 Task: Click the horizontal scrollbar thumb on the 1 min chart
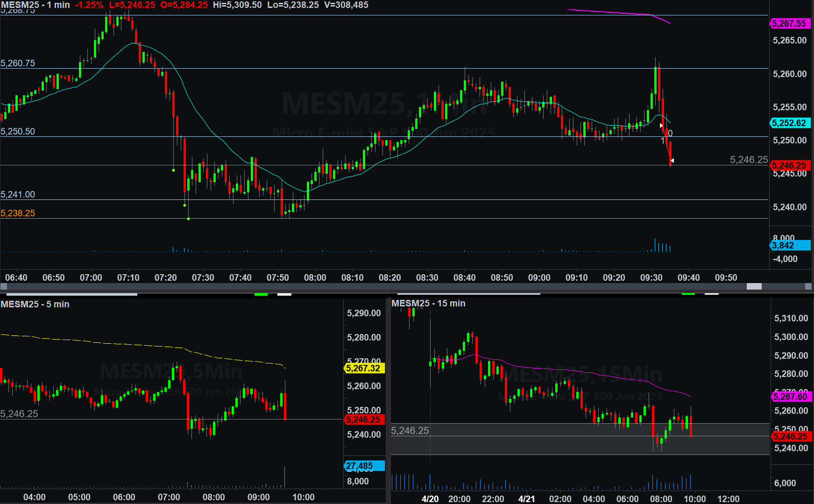[x=754, y=286]
